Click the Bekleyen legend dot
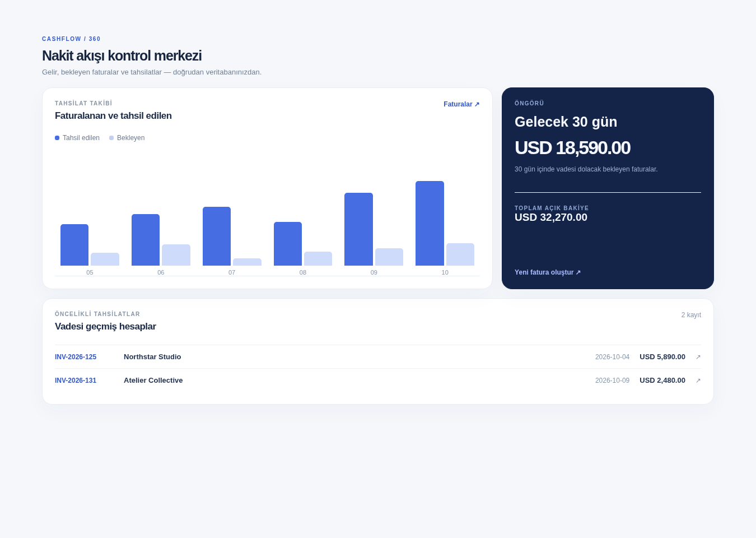 point(111,138)
